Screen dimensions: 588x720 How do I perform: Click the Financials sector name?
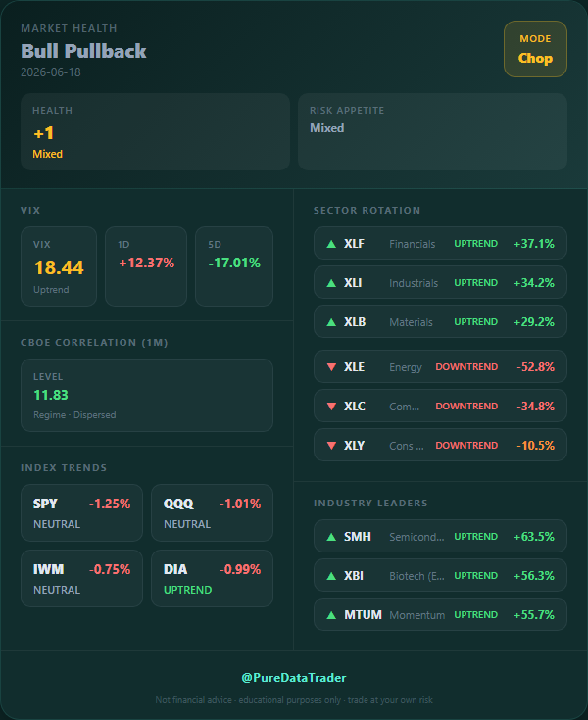412,244
